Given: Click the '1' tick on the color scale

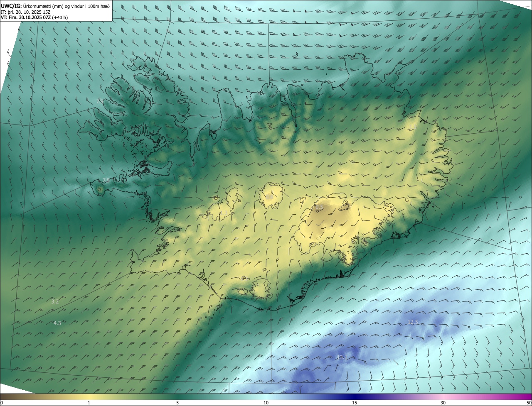Looking at the screenshot, I should pyautogui.click(x=89, y=403).
